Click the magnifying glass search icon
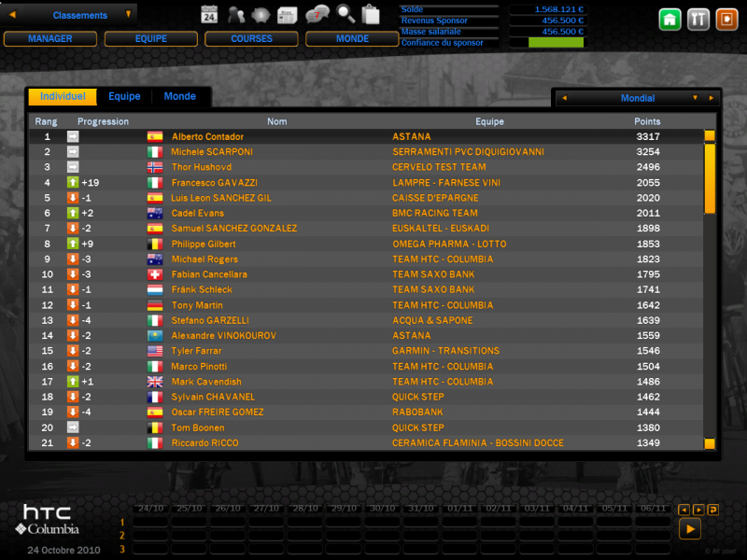 [x=345, y=14]
